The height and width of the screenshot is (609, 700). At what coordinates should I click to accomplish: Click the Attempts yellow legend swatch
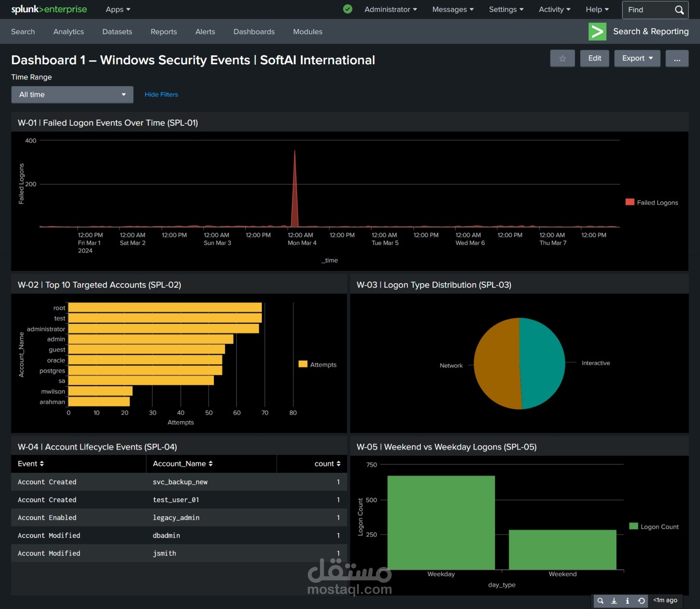coord(303,364)
